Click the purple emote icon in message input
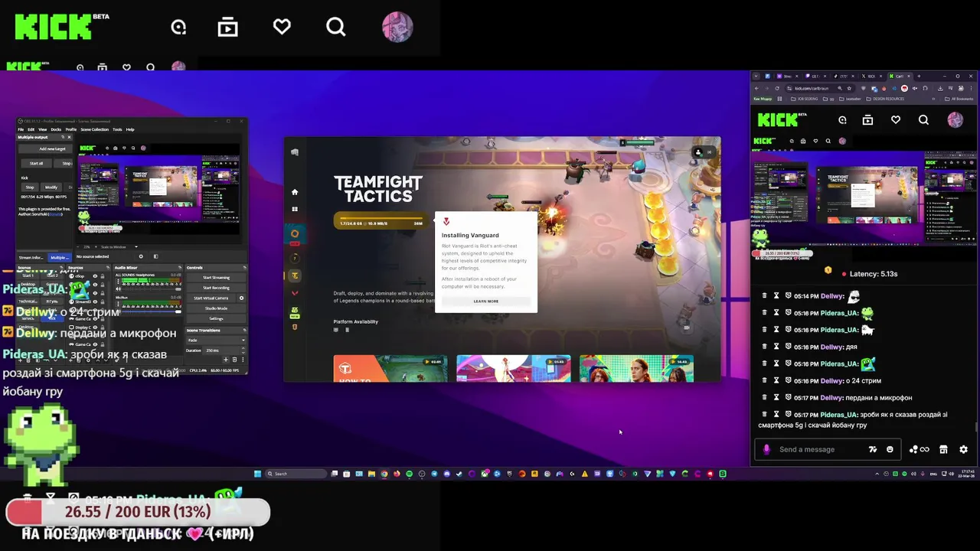The image size is (980, 551). [x=766, y=449]
